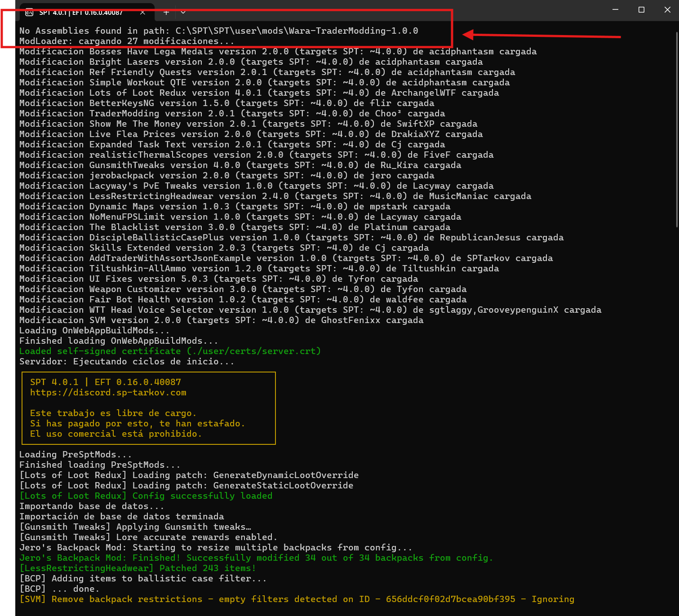Image resolution: width=679 pixels, height=616 pixels.
Task: Click the 'Loading OnWebAppBuildMods...' line
Action: [x=94, y=330]
